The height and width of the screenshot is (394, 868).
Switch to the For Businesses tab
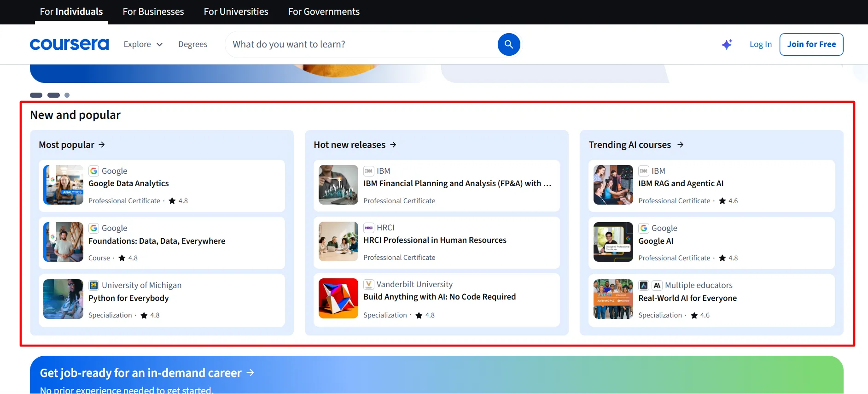[x=153, y=12]
